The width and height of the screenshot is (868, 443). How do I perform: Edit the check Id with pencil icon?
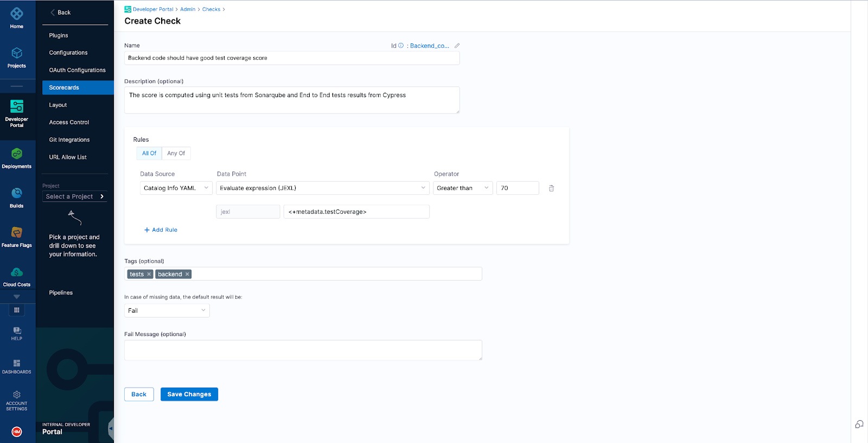(x=457, y=46)
